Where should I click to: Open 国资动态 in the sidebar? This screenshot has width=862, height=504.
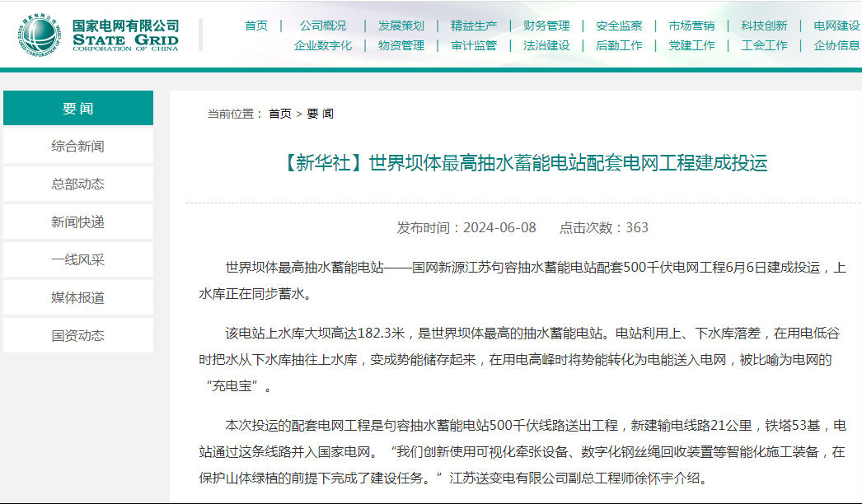78,336
